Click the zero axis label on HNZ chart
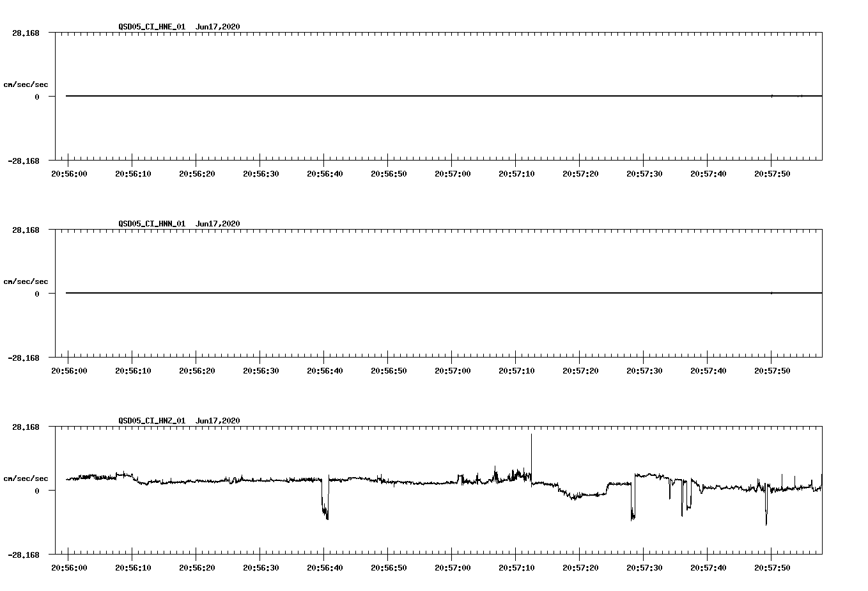The height and width of the screenshot is (591, 868). (37, 491)
